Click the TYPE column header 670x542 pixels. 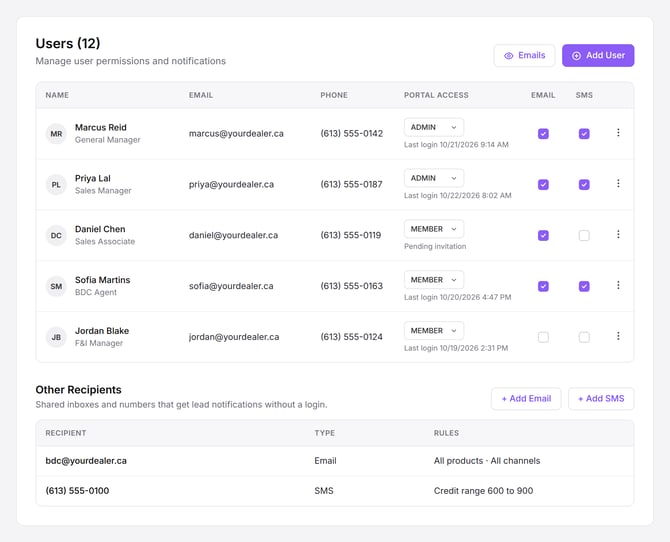pyautogui.click(x=325, y=433)
